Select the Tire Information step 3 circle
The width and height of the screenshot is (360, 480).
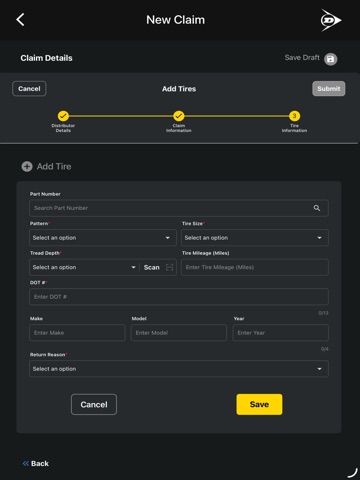(x=294, y=116)
